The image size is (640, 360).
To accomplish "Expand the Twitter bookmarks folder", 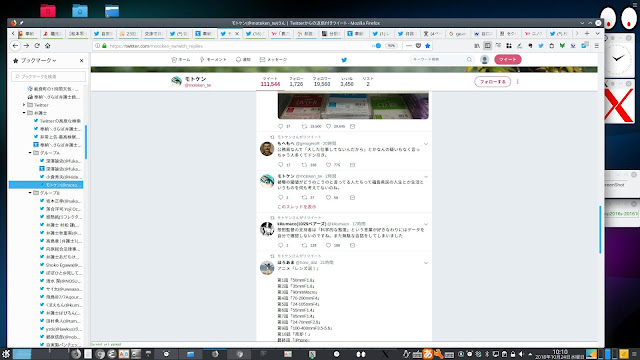I will (24, 105).
